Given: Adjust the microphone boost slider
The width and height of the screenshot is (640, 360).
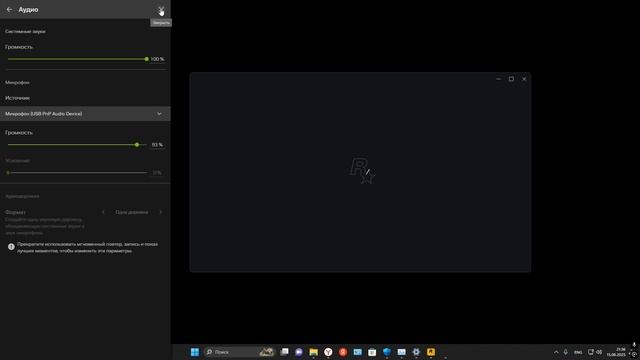Looking at the screenshot, I should [78, 173].
